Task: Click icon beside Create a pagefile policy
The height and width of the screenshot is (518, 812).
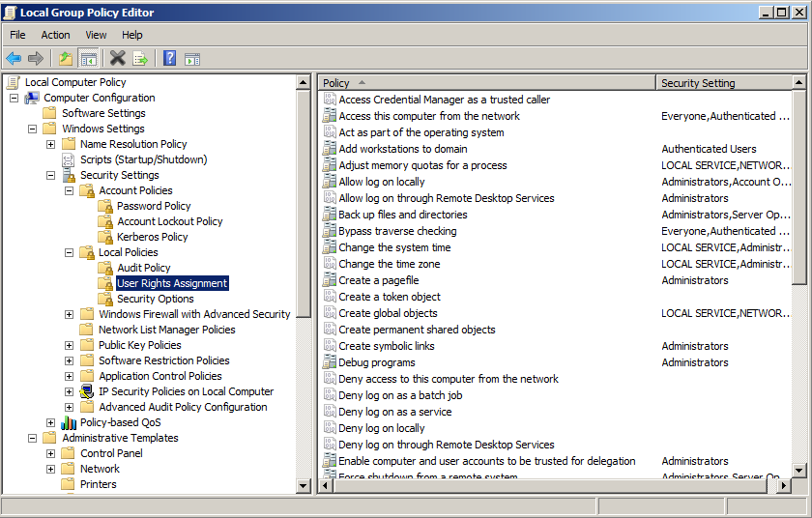Action: pos(330,280)
